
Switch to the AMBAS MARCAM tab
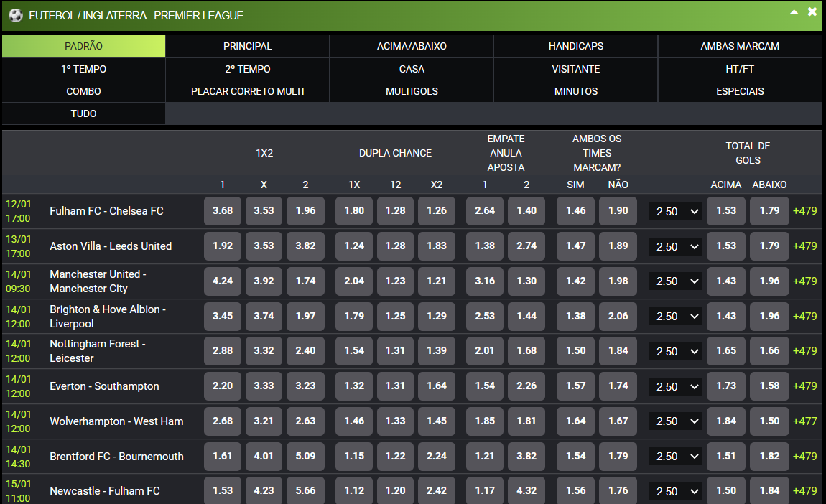click(740, 47)
